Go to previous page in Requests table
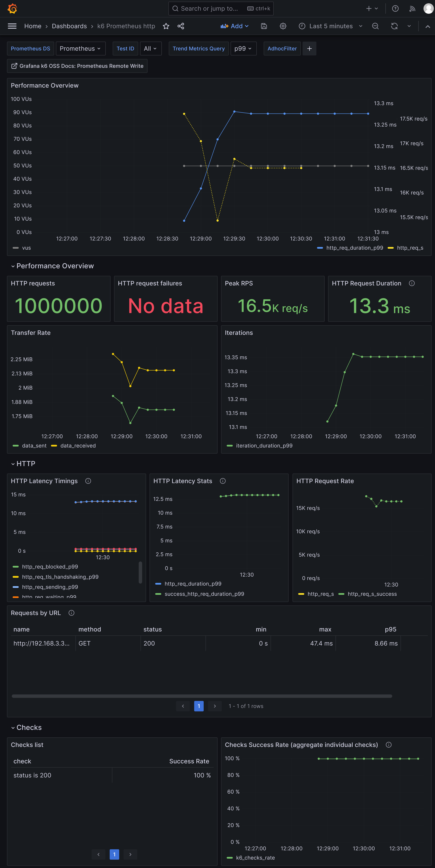This screenshot has width=435, height=868. pos(183,706)
